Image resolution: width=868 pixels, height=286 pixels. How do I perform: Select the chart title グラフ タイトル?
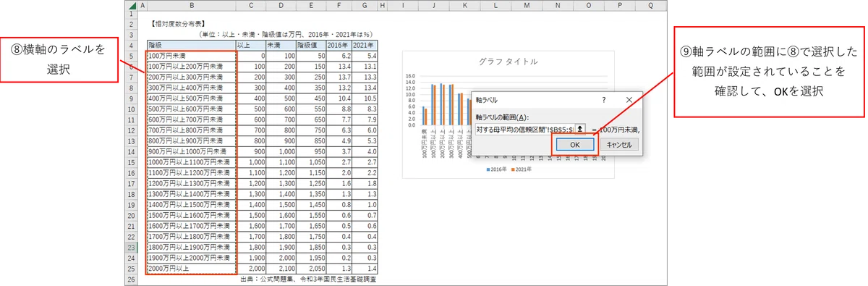[508, 62]
